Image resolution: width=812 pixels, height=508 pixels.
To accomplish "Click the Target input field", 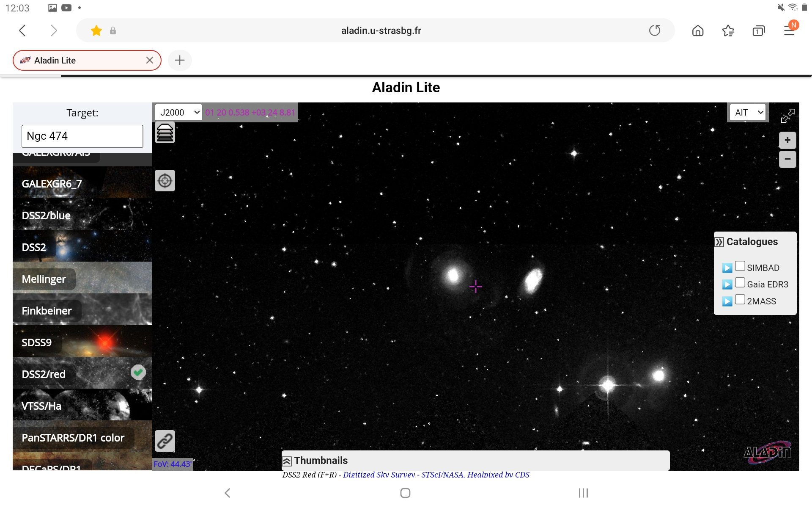I will point(82,136).
